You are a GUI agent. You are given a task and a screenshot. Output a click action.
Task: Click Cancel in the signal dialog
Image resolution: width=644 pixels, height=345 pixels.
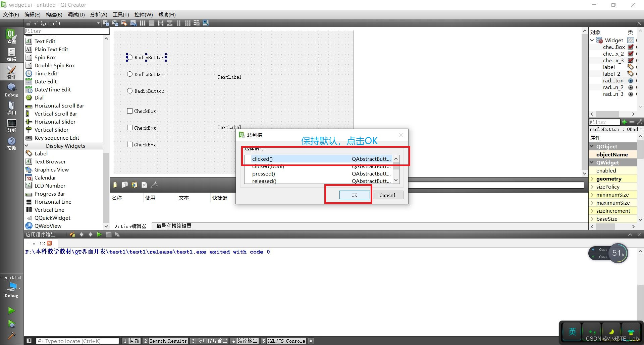coord(388,195)
